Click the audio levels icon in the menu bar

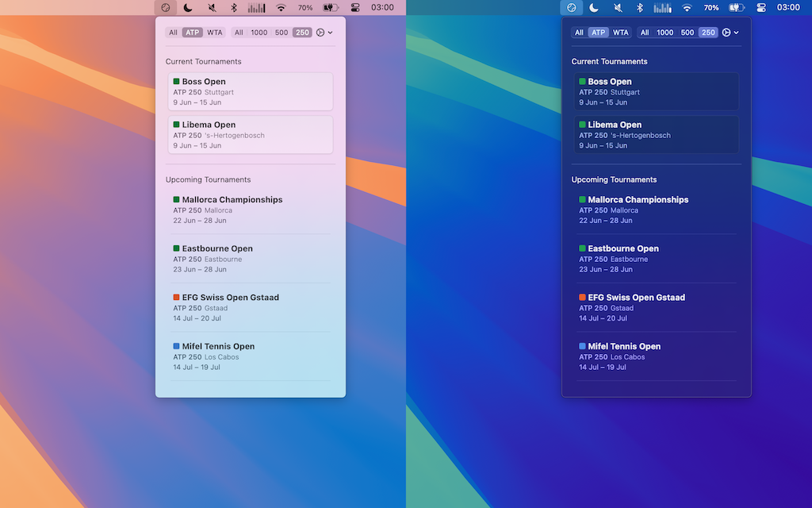click(x=258, y=7)
